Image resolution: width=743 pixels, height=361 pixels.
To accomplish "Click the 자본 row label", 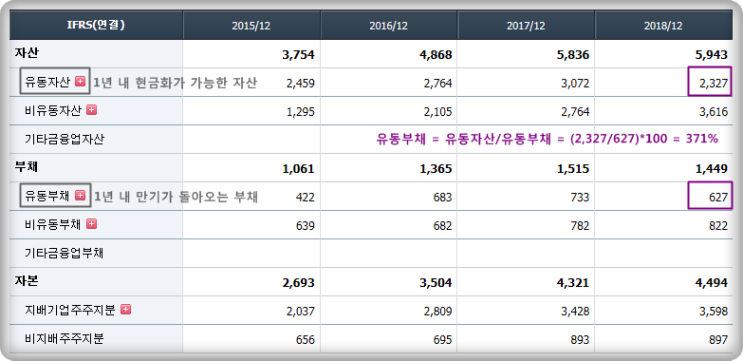I will coord(27,281).
